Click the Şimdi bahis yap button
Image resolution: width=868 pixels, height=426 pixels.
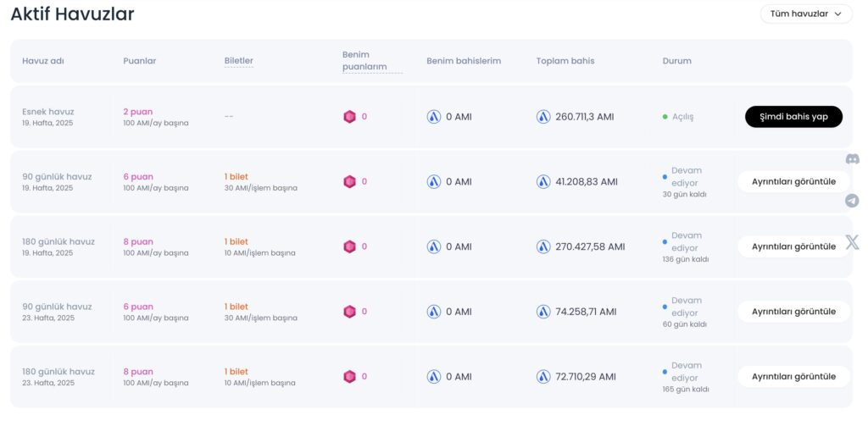793,117
